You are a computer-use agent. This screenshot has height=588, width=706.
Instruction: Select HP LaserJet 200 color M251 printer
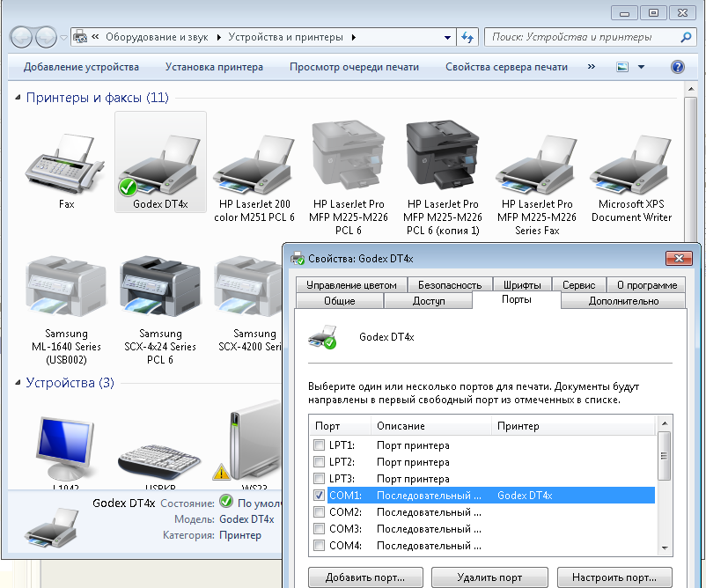[x=254, y=165]
